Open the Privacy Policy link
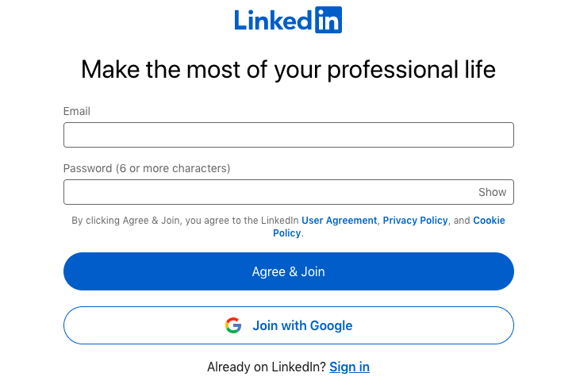Image resolution: width=576 pixels, height=392 pixels. tap(415, 221)
